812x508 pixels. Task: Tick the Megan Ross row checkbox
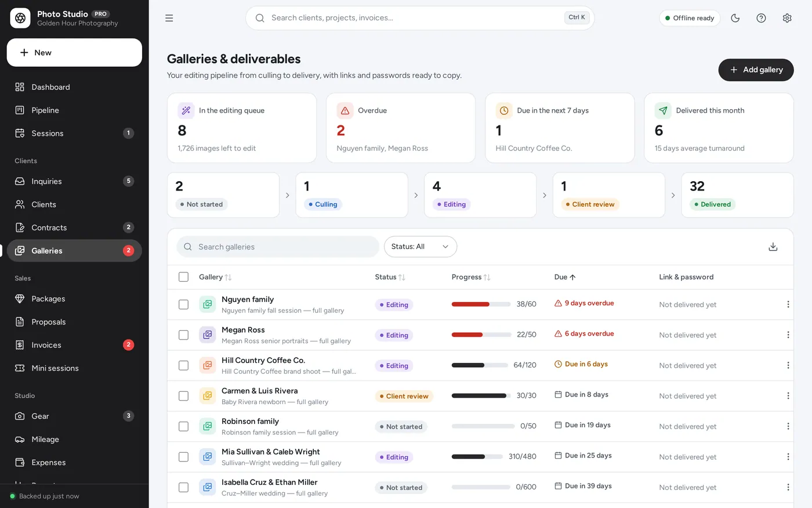click(x=183, y=335)
